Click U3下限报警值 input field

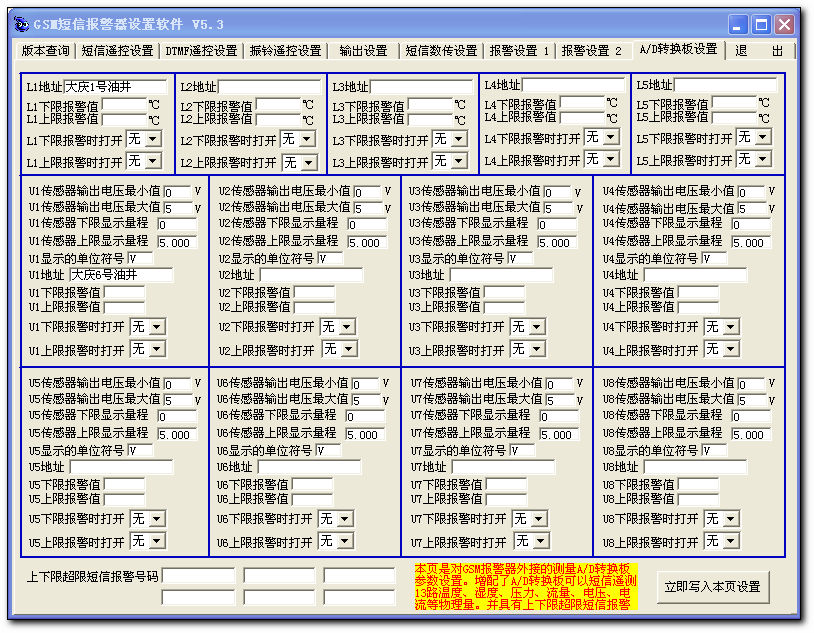(504, 292)
